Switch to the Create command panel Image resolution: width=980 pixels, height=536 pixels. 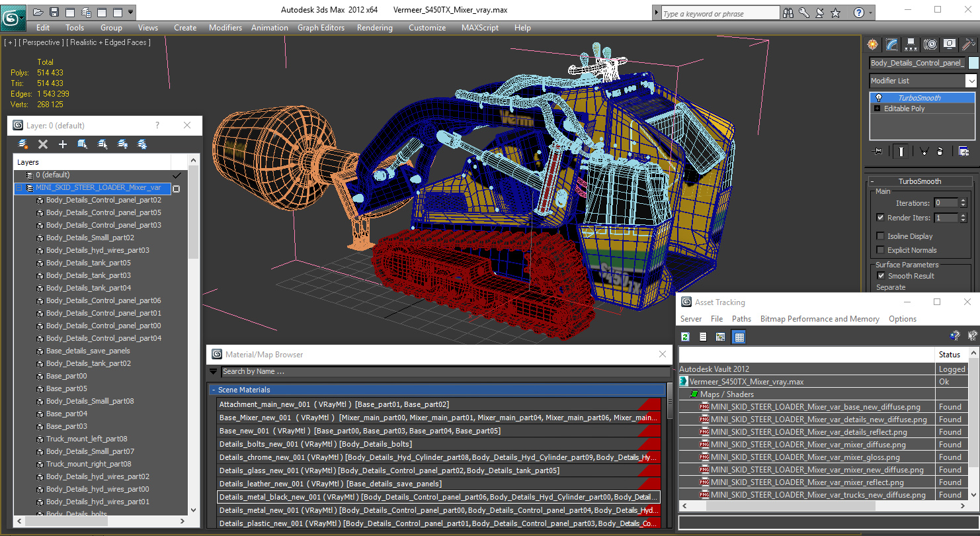tap(873, 44)
